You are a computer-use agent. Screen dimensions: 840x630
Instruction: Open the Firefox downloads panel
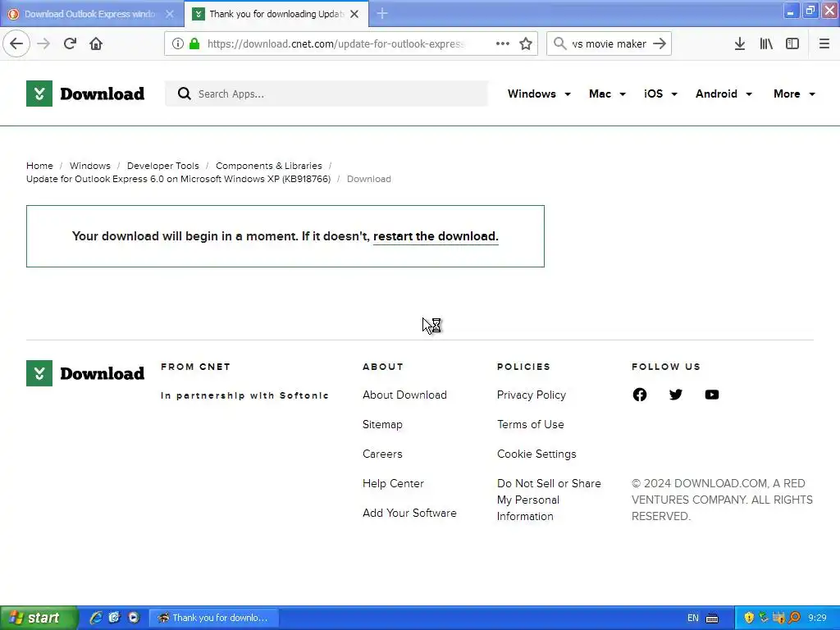click(x=740, y=43)
